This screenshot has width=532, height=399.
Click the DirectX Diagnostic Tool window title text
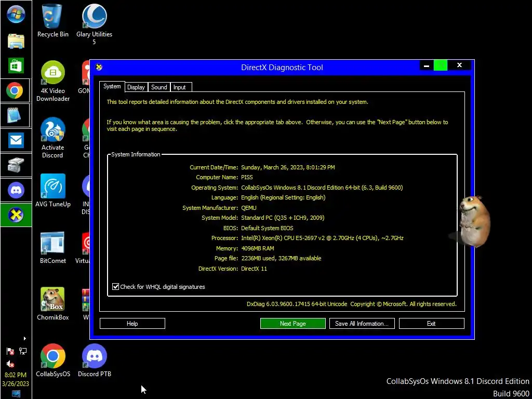[x=282, y=67]
